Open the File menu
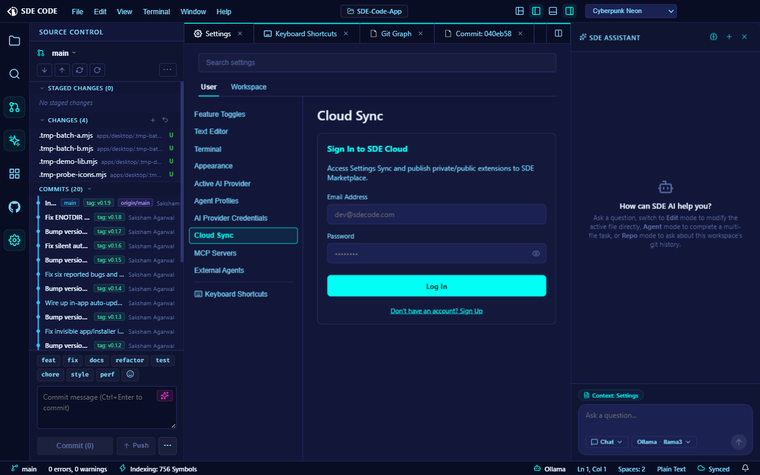Image resolution: width=760 pixels, height=475 pixels. (78, 12)
